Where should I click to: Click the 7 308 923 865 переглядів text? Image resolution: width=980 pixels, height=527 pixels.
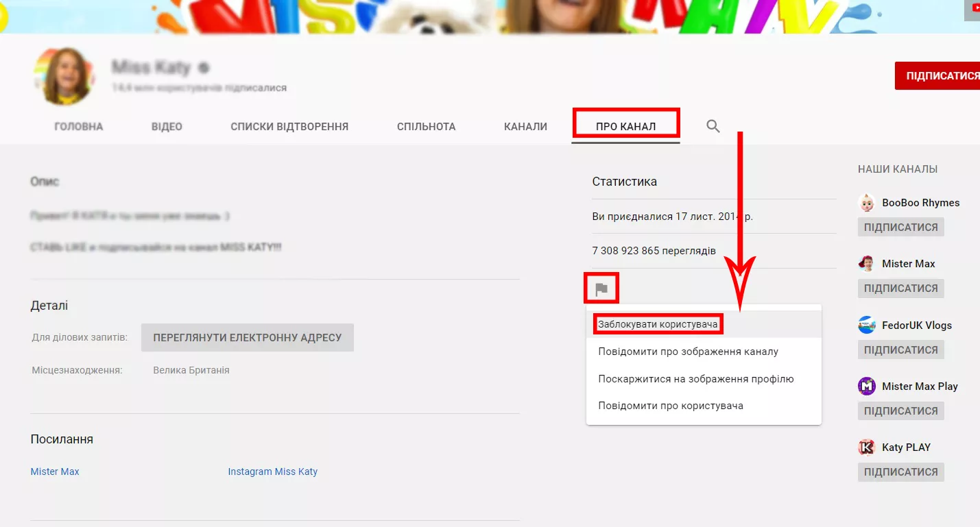654,251
